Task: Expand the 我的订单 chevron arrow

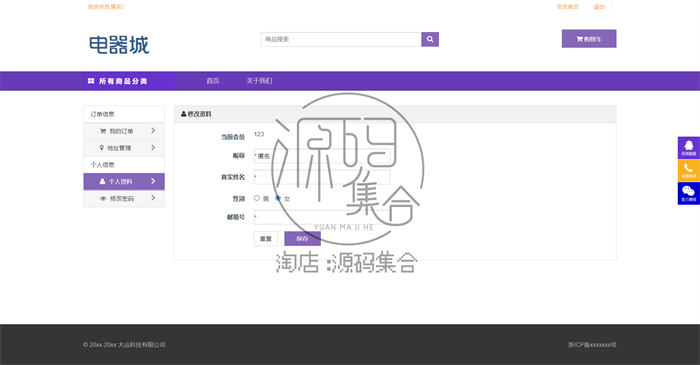Action: (153, 131)
